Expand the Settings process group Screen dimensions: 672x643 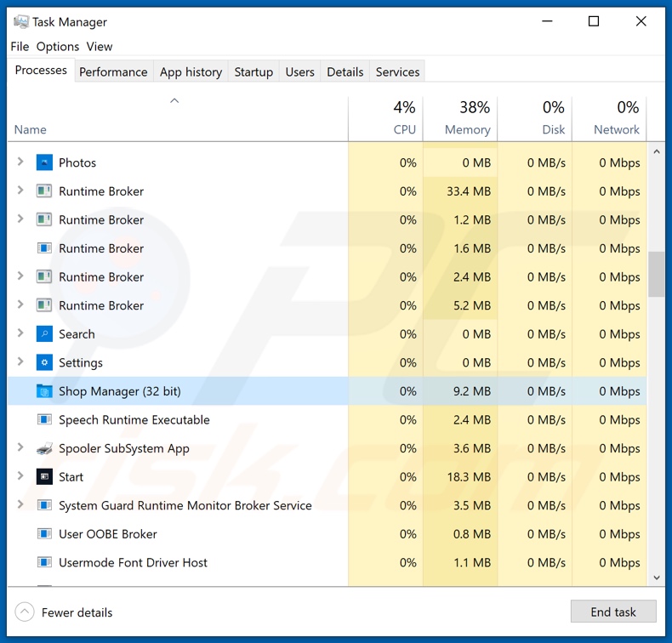[20, 361]
